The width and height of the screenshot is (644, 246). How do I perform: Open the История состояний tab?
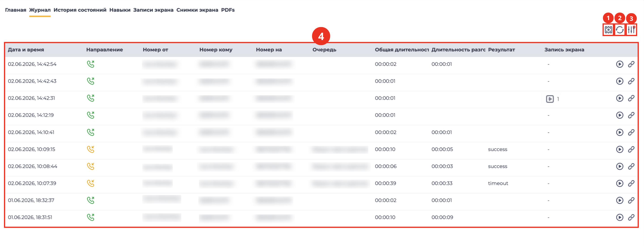tap(80, 10)
